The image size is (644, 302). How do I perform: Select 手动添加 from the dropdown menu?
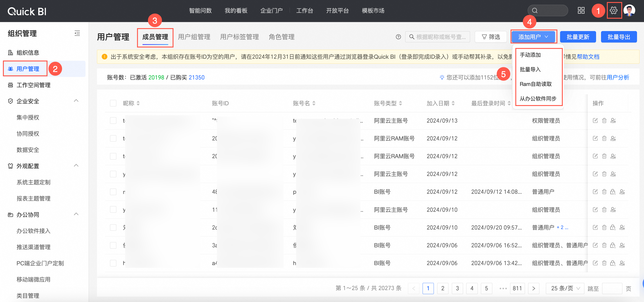pyautogui.click(x=530, y=55)
